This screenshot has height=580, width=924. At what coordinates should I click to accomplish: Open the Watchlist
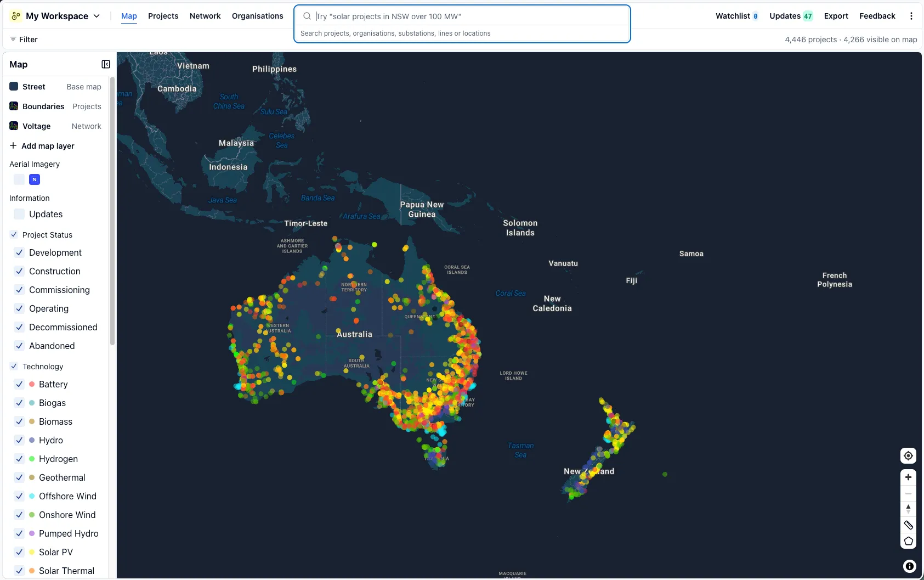(737, 16)
